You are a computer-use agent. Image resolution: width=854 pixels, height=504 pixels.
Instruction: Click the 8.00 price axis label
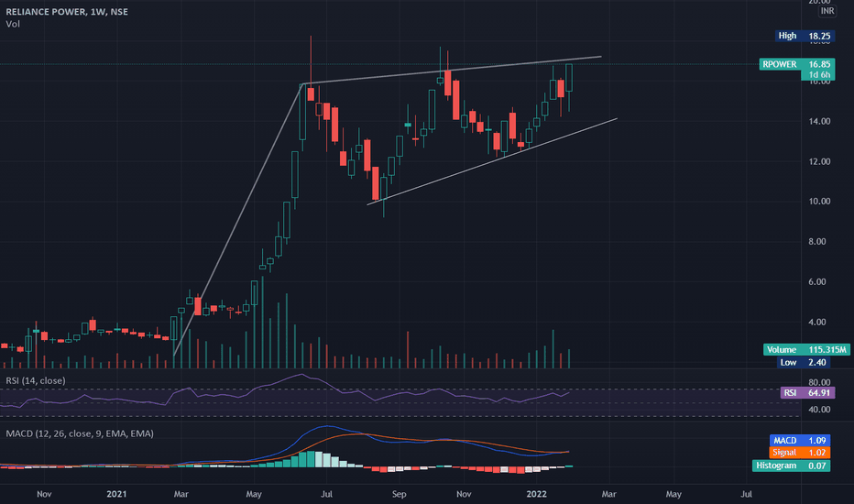(x=817, y=242)
